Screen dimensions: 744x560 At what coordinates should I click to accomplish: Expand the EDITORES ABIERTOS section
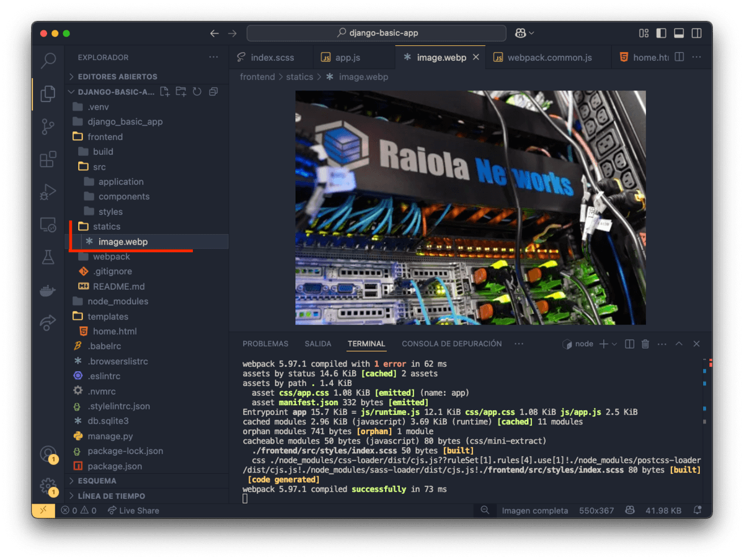[x=147, y=77]
